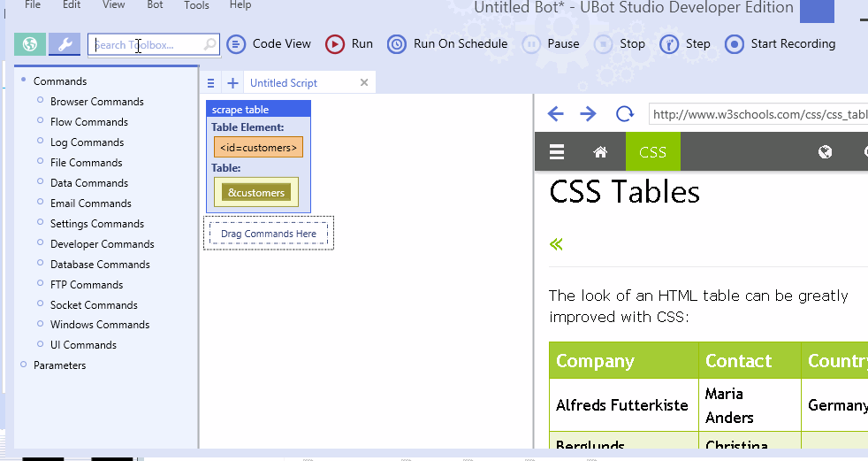Expand Windows Commands
868x461 pixels.
(40, 324)
